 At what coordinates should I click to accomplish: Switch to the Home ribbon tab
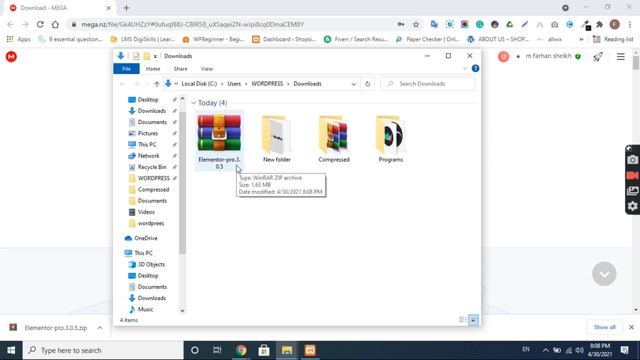click(x=153, y=69)
